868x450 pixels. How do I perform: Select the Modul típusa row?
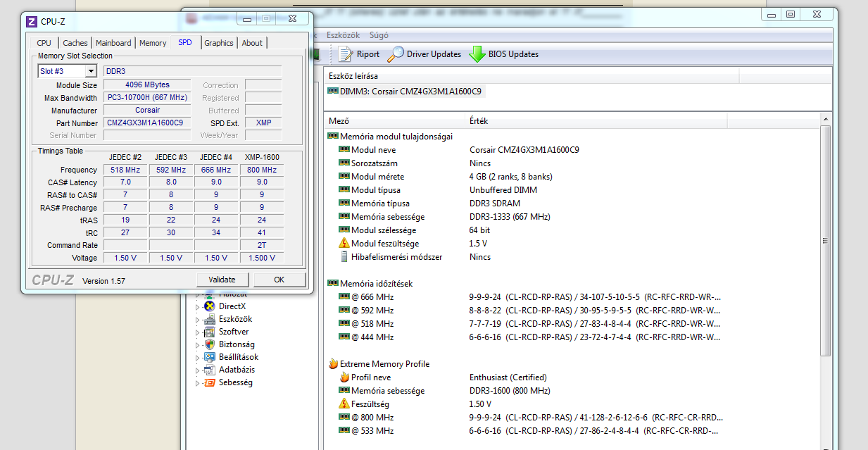[572, 190]
